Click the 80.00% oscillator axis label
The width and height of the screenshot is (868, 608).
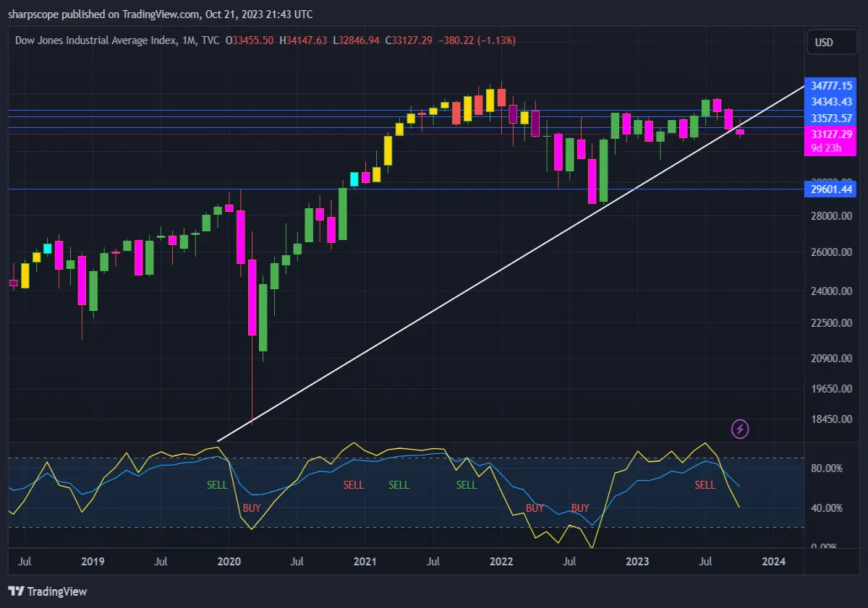click(827, 468)
